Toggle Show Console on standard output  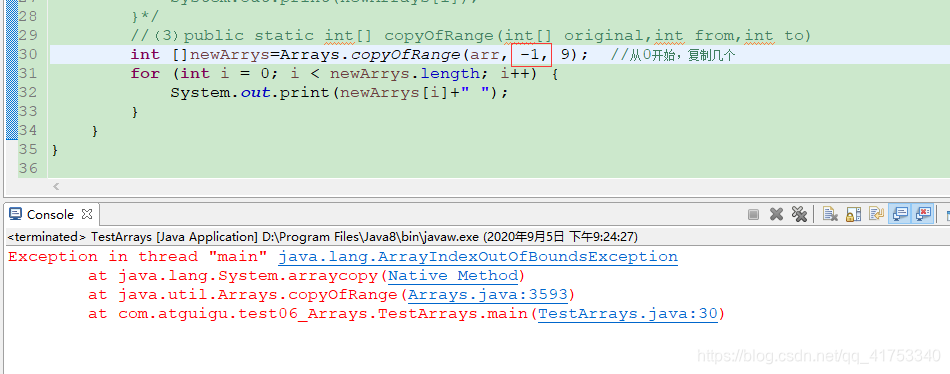click(x=900, y=214)
